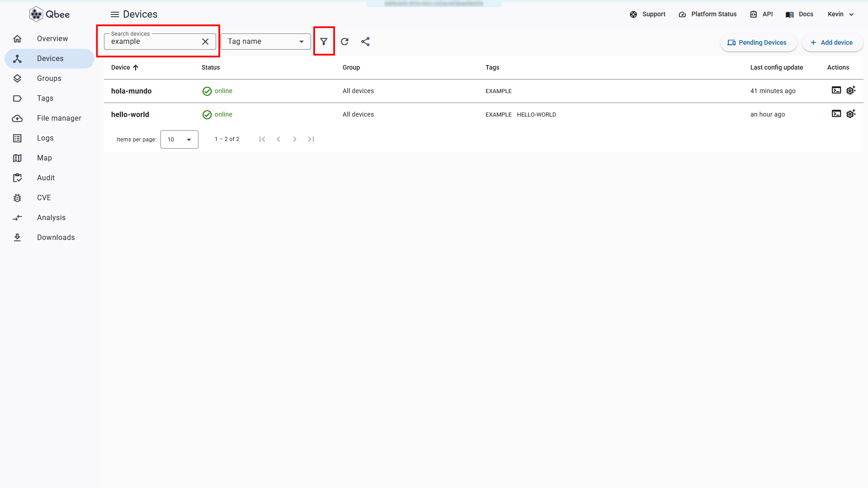Screen dimensions: 868x488
Task: Open the Support link
Action: coord(647,14)
